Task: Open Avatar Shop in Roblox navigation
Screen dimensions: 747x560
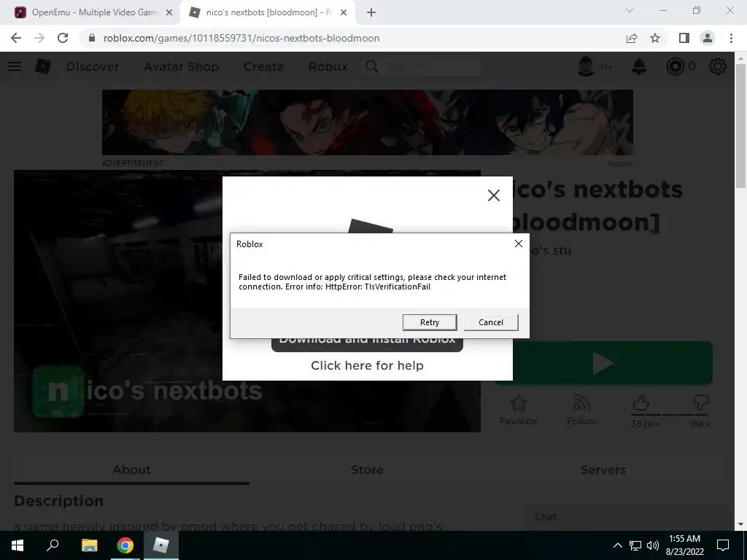Action: click(x=182, y=66)
